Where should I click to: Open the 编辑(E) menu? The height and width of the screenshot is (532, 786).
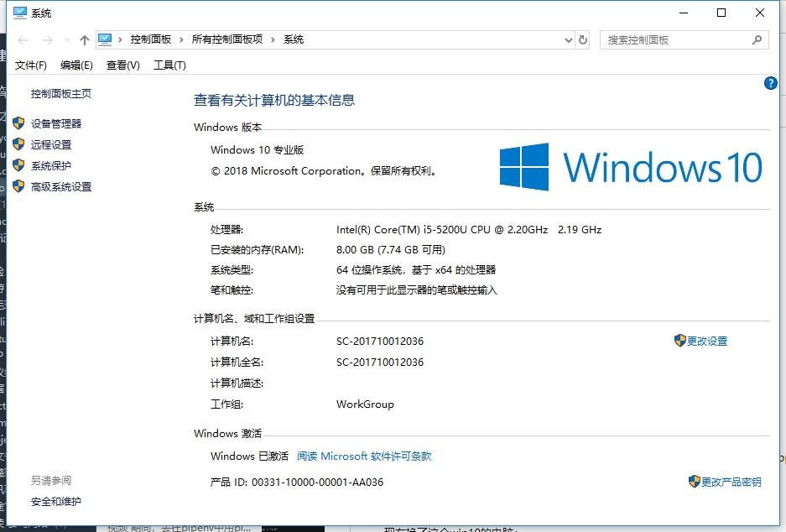pyautogui.click(x=76, y=65)
